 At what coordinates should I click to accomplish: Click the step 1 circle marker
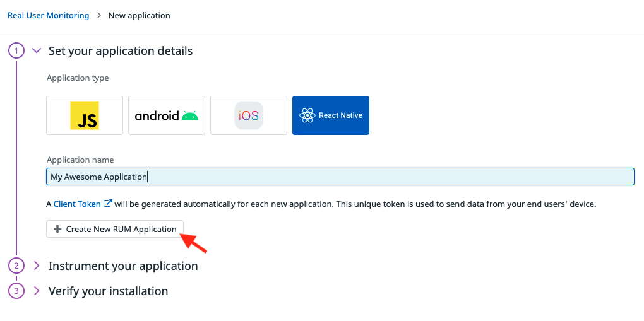[x=16, y=50]
